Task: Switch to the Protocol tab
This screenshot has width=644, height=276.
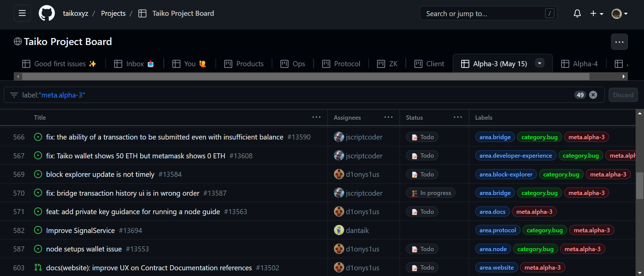Action: click(341, 64)
